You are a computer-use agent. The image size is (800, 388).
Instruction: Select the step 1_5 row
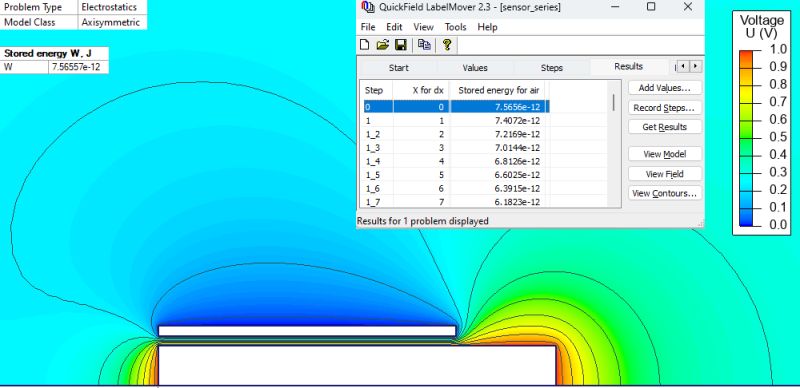coord(456,175)
